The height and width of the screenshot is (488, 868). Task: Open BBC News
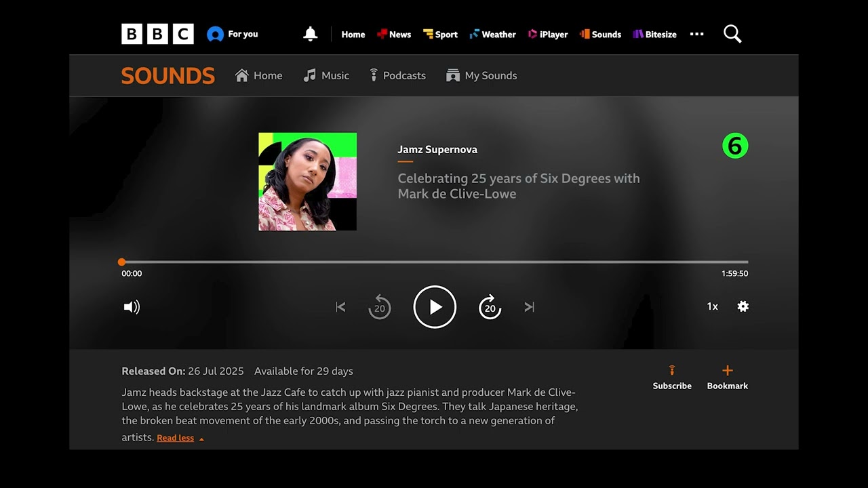[x=394, y=35]
